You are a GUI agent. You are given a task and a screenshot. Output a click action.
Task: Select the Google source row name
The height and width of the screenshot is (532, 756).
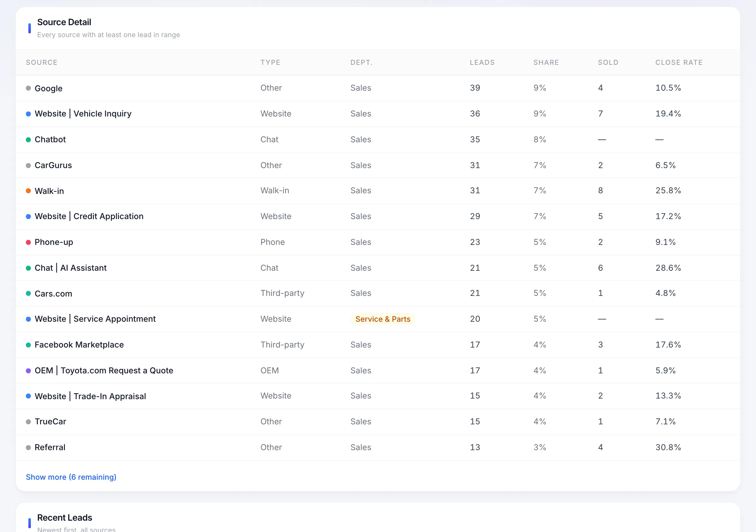point(49,88)
